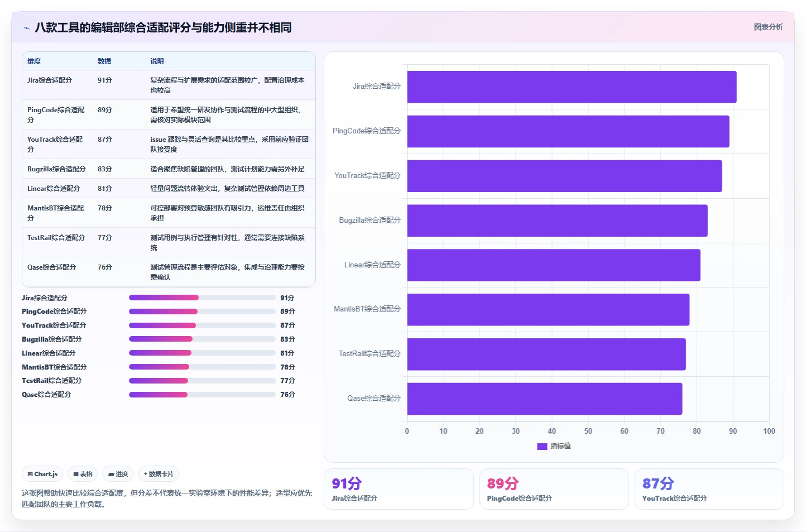The width and height of the screenshot is (806, 532).
Task: Click the 89分 PingCode summary card
Action: click(554, 489)
